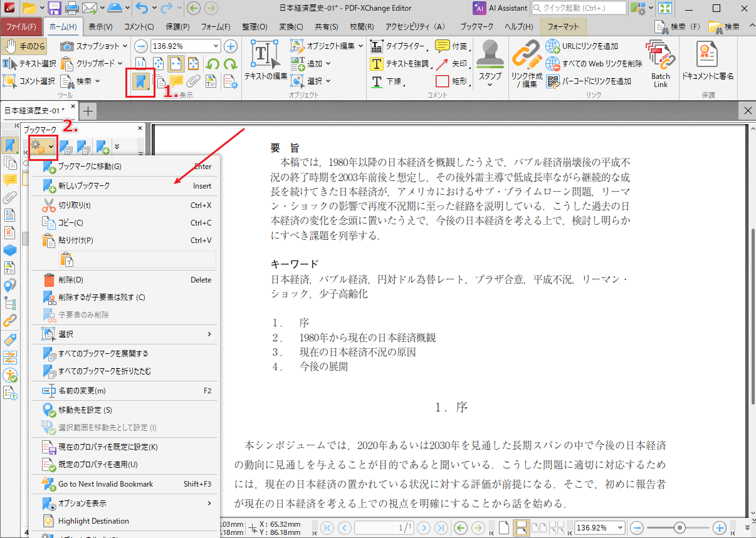Screen dimensions: 756x538
Task: Open the zoom level 136.92% combo box in ribbon
Action: [186, 46]
